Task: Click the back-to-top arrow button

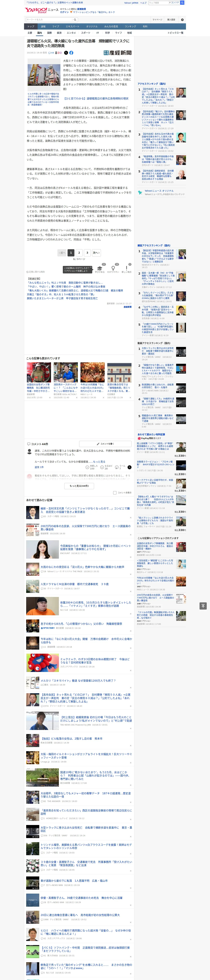Action: tap(203, 606)
